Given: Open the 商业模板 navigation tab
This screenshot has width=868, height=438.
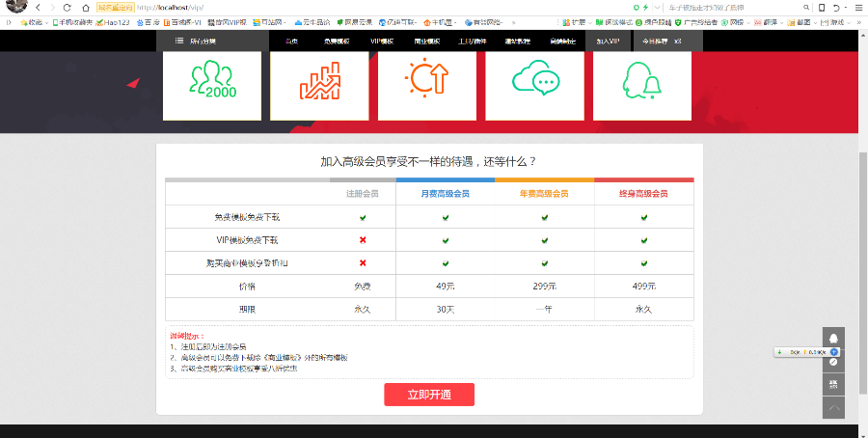Looking at the screenshot, I should [427, 41].
